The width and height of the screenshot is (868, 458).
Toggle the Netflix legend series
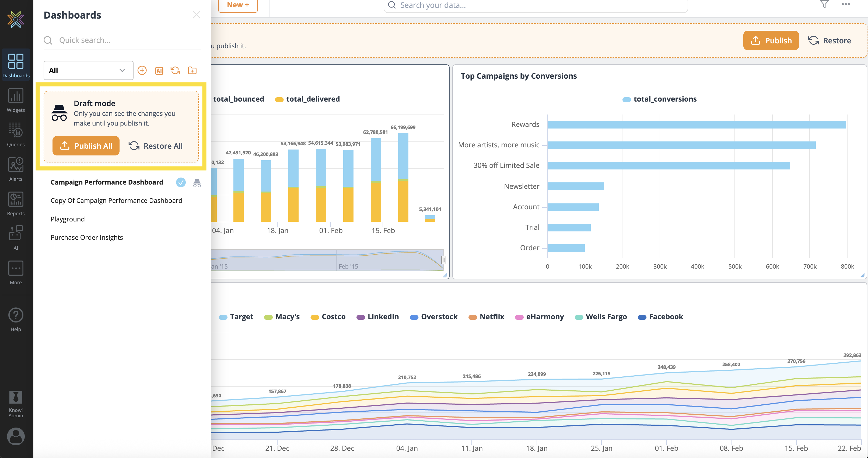[486, 317]
